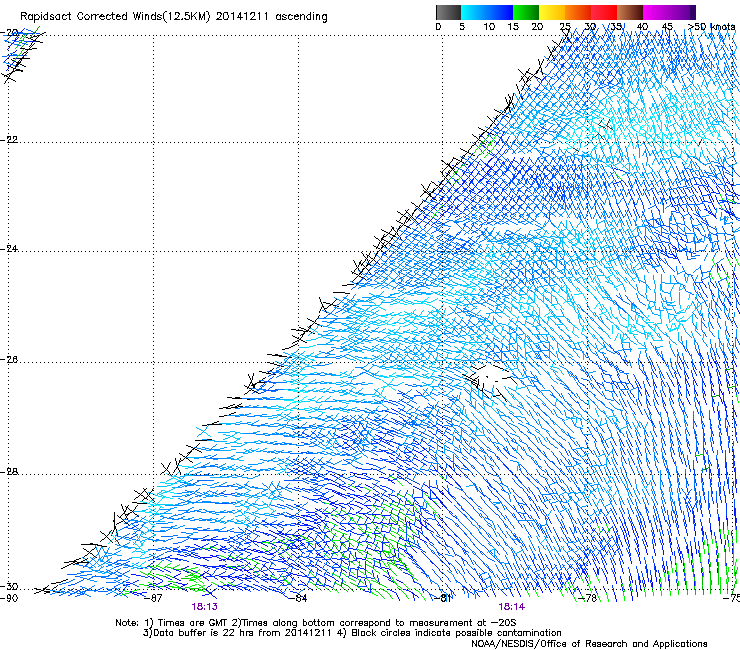
Task: Click the cyan 5-10 knots legend segment
Action: pos(473,12)
